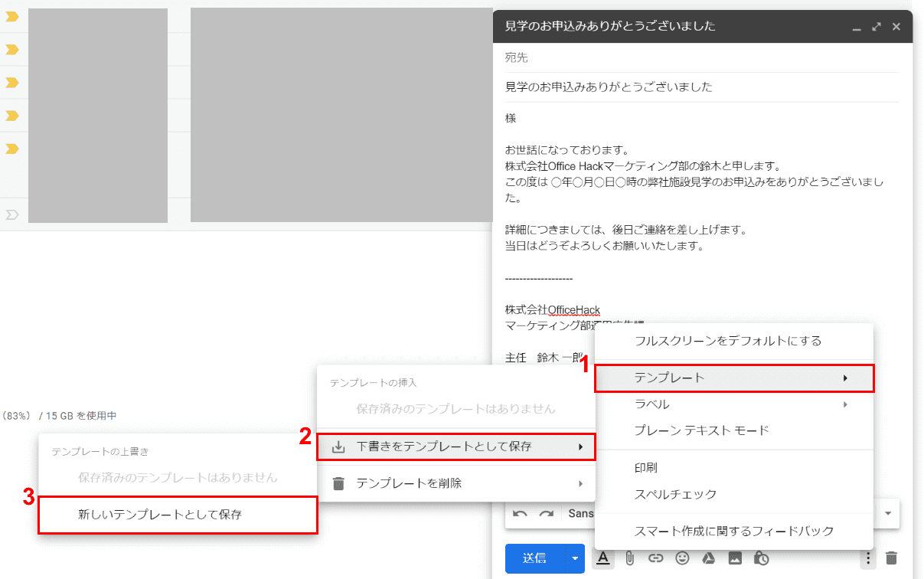Run スペルチェック from the menu
Viewport: 924px width, 579px height.
(x=734, y=494)
